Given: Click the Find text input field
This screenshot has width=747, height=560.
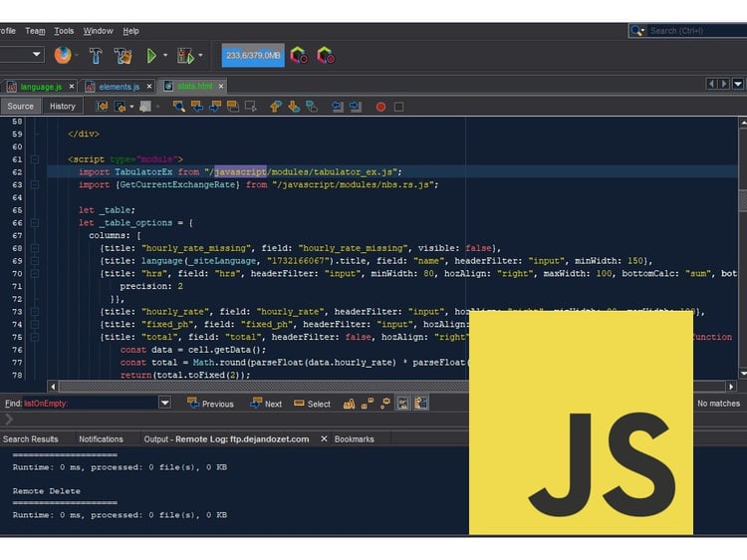Looking at the screenshot, I should pyautogui.click(x=90, y=404).
